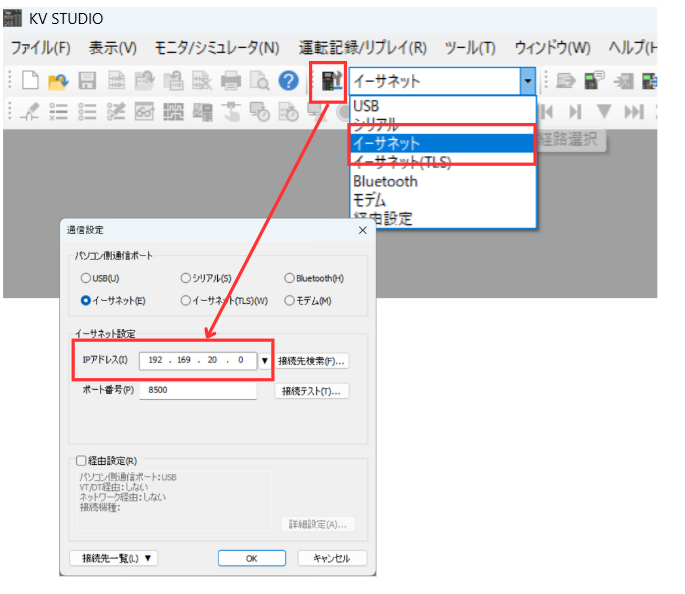This screenshot has width=685, height=594.
Task: Close the 通信設定 dialog
Action: click(x=363, y=230)
